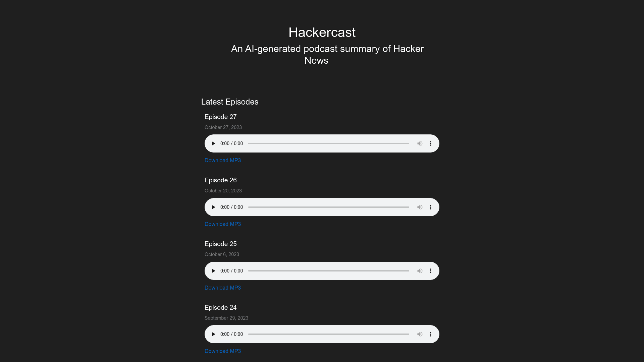Viewport: 644px width, 362px height.
Task: Open the Episode 26 player options menu
Action: (x=431, y=207)
